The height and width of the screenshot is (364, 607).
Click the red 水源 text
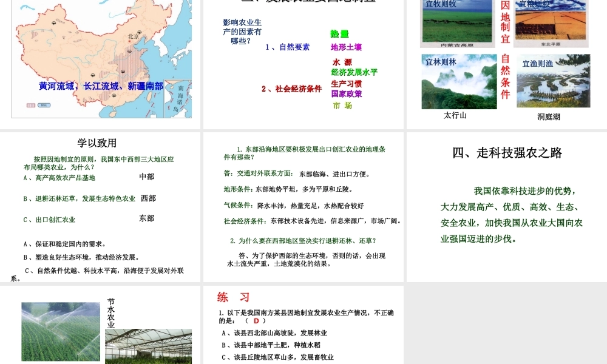(342, 62)
